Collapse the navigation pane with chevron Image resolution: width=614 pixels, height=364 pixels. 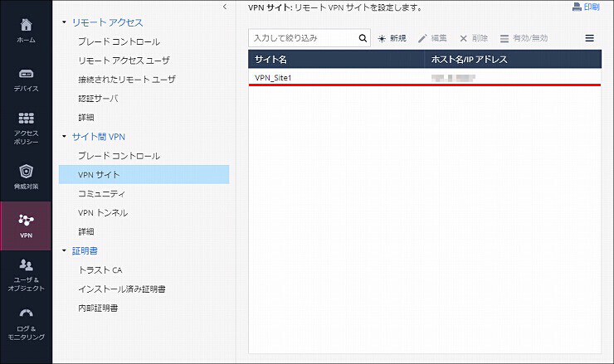pos(224,7)
